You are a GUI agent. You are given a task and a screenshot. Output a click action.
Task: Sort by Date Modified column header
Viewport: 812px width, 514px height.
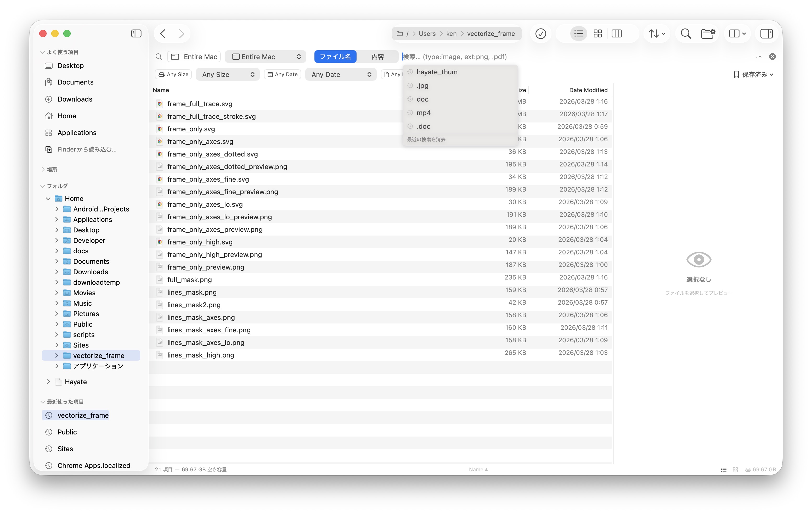(588, 90)
